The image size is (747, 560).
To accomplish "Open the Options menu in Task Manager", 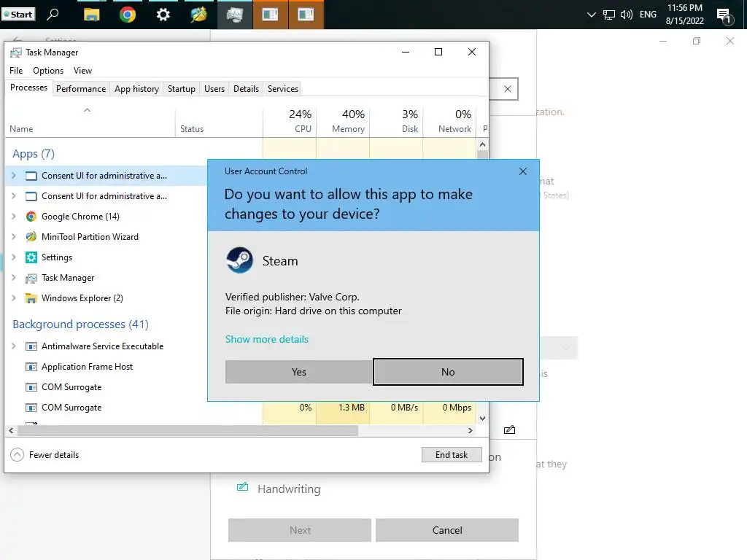I will [x=47, y=71].
